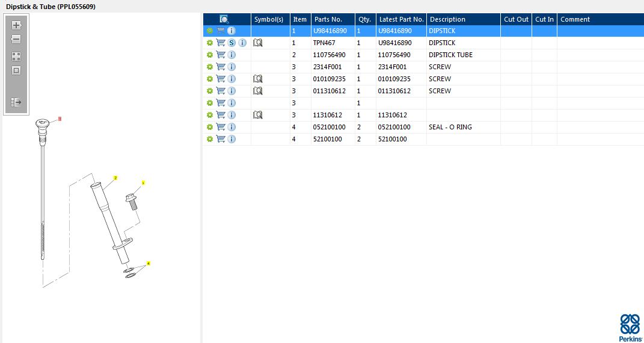Click the green gear for 110756490
The height and width of the screenshot is (343, 644).
click(x=210, y=55)
